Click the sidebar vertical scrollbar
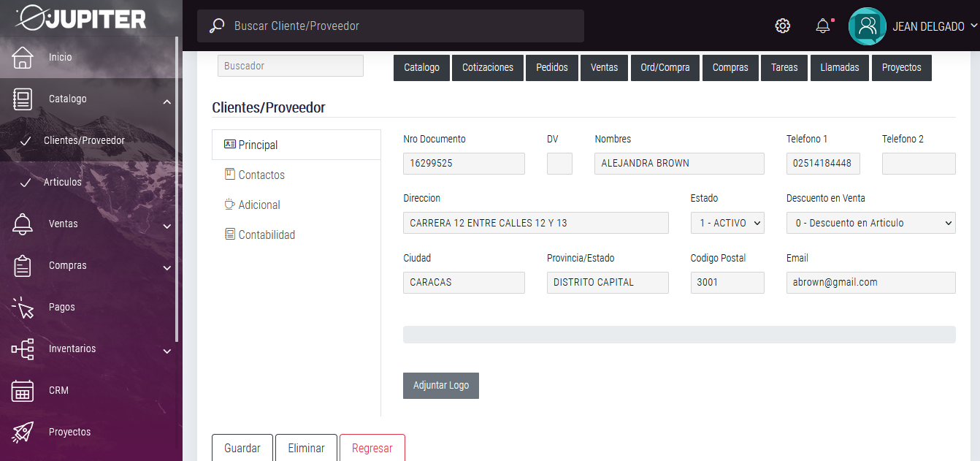This screenshot has height=461, width=980. (177, 190)
